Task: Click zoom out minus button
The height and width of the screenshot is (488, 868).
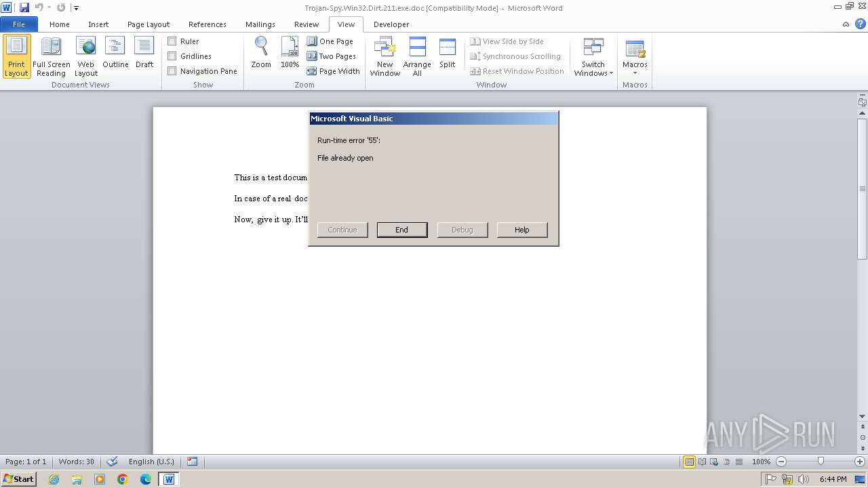Action: [x=781, y=462]
